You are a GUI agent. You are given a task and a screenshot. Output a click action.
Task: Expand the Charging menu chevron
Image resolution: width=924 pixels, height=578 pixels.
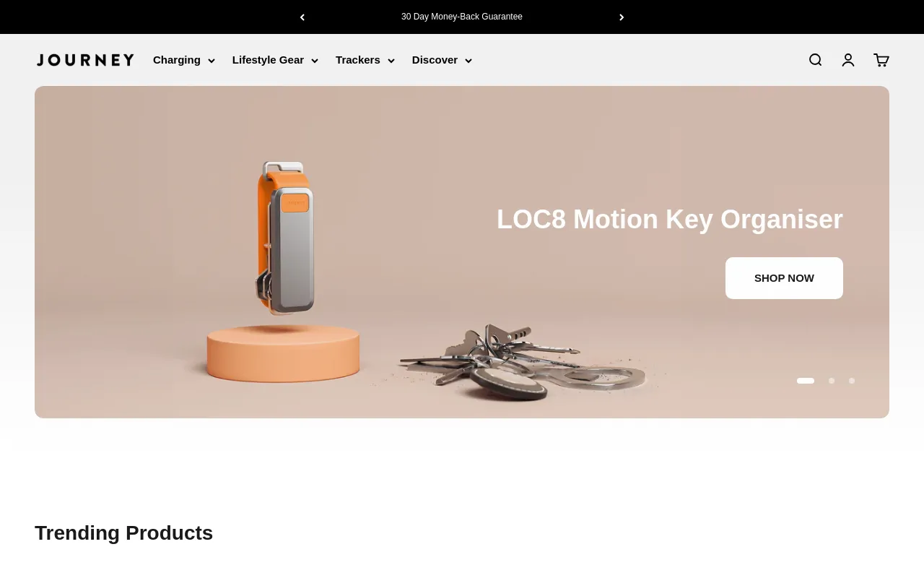tap(212, 61)
